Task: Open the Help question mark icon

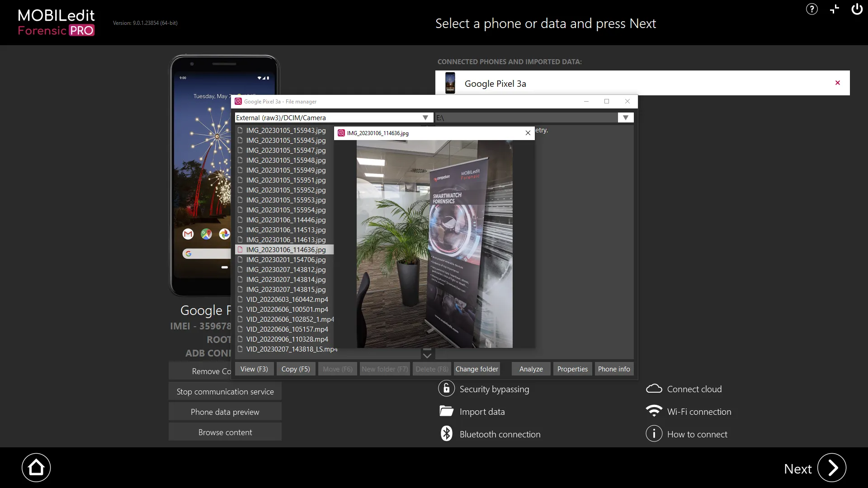Action: [x=811, y=9]
